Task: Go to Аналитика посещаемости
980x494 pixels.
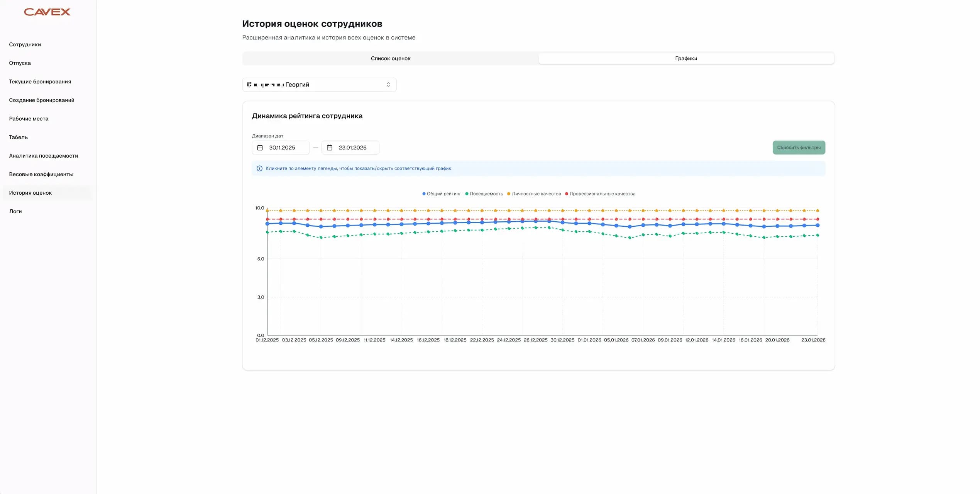Action: (x=43, y=156)
